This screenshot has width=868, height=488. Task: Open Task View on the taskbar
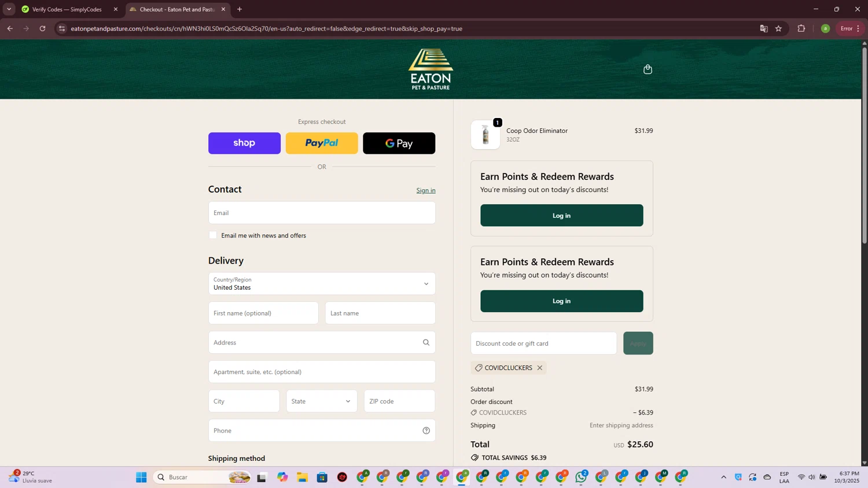[x=262, y=477]
